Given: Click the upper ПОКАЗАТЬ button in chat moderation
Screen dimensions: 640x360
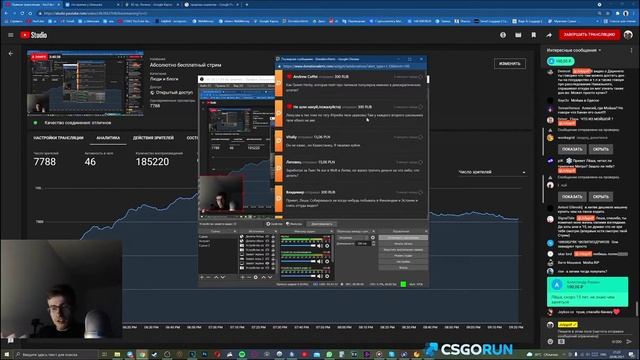Looking at the screenshot, I should (572, 149).
